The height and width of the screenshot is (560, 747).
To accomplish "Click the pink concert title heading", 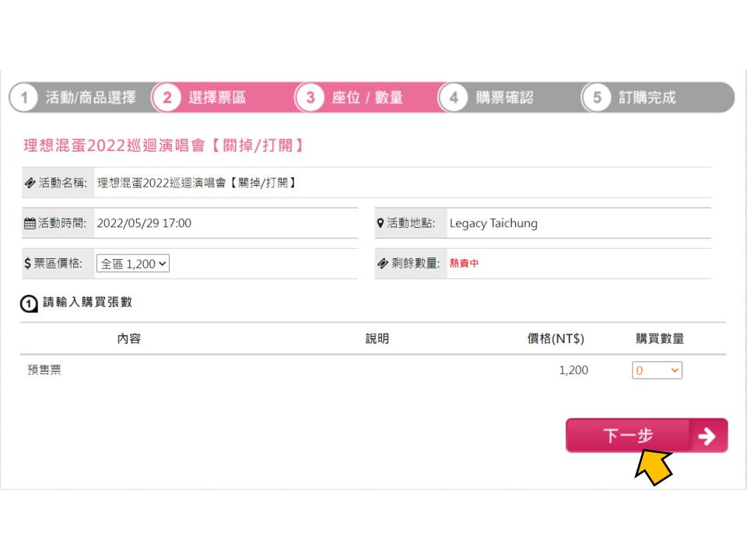I will point(163,145).
